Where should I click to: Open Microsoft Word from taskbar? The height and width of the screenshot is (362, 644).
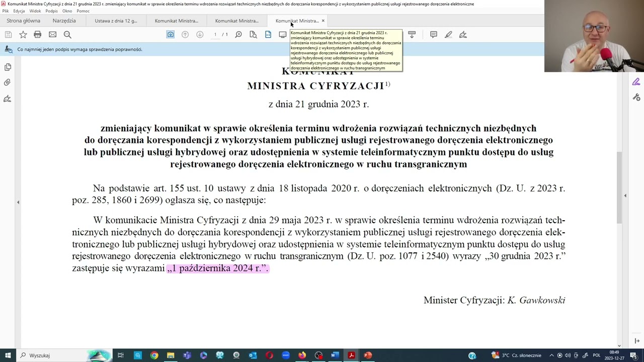[x=335, y=355]
